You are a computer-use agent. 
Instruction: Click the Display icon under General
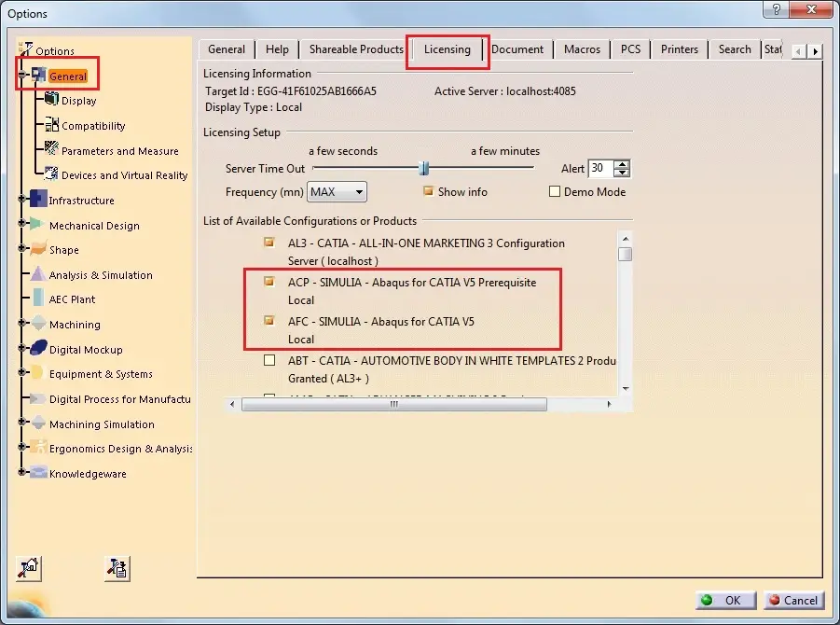(51, 99)
